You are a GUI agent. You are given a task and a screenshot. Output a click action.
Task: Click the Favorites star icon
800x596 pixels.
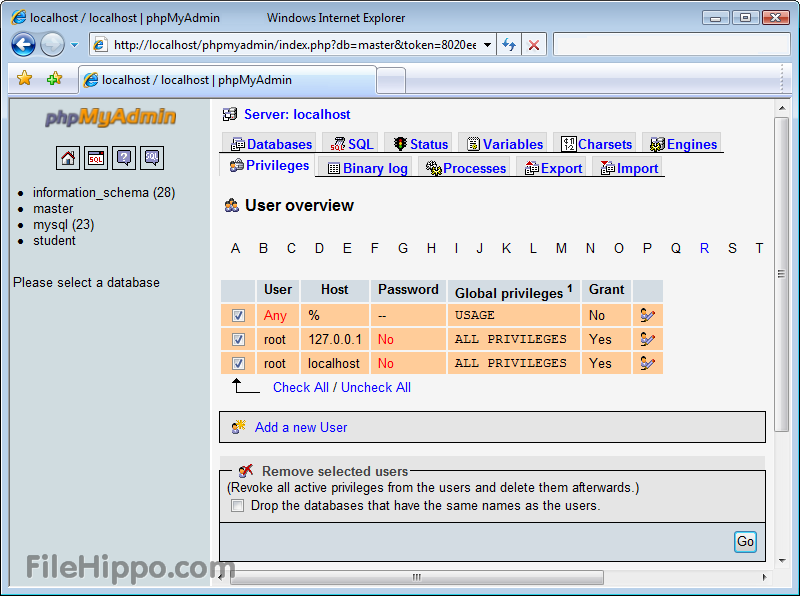point(24,79)
